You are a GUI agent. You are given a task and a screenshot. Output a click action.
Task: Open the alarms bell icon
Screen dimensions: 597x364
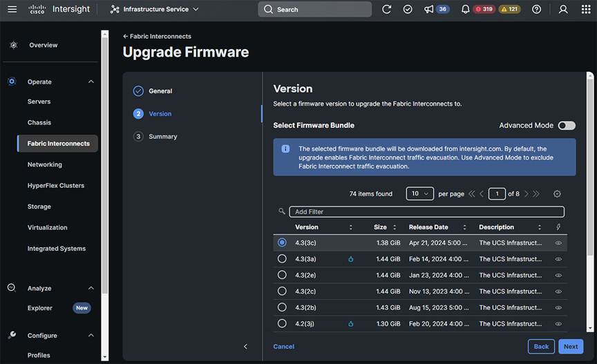[x=465, y=9]
